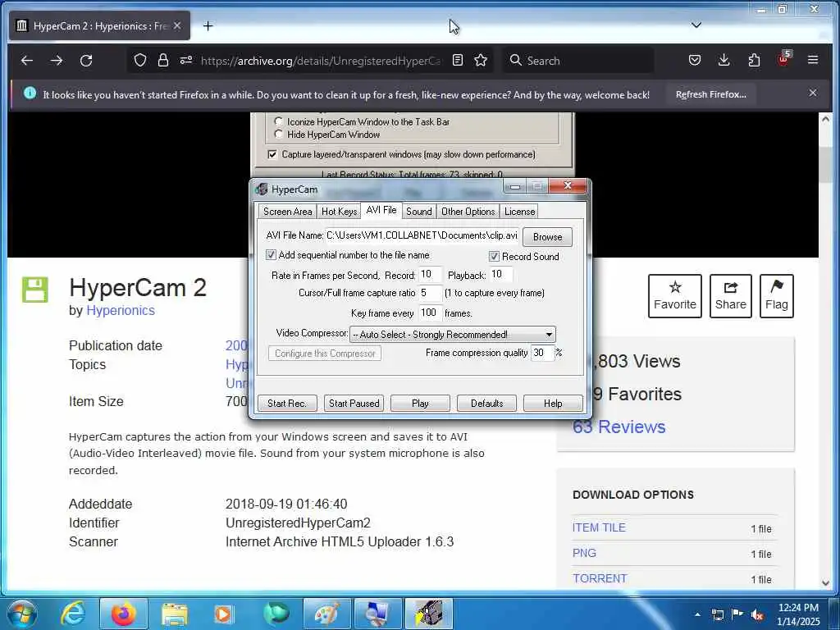The image size is (840, 630).
Task: Click the green software floppy disk icon
Action: click(x=34, y=290)
